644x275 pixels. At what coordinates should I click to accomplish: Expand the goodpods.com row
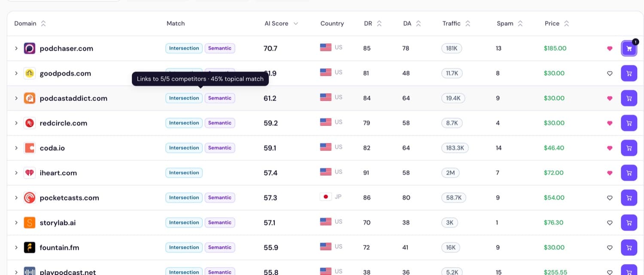pyautogui.click(x=16, y=73)
